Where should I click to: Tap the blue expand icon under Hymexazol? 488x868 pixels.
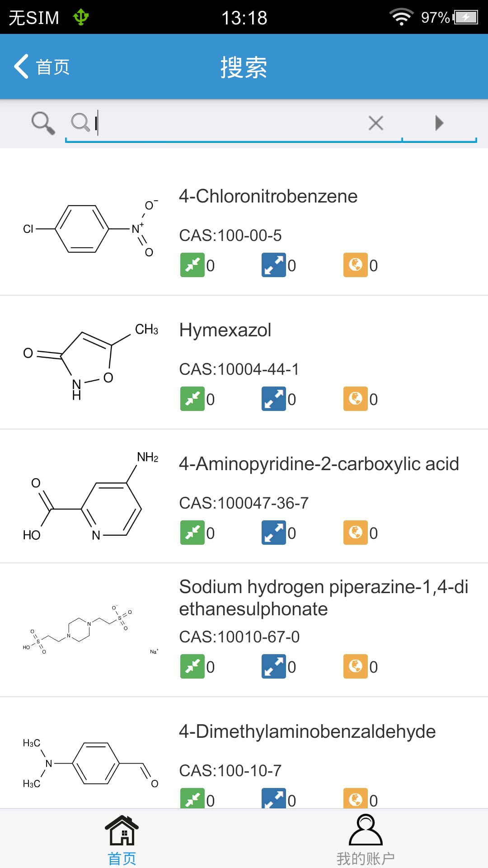(274, 399)
